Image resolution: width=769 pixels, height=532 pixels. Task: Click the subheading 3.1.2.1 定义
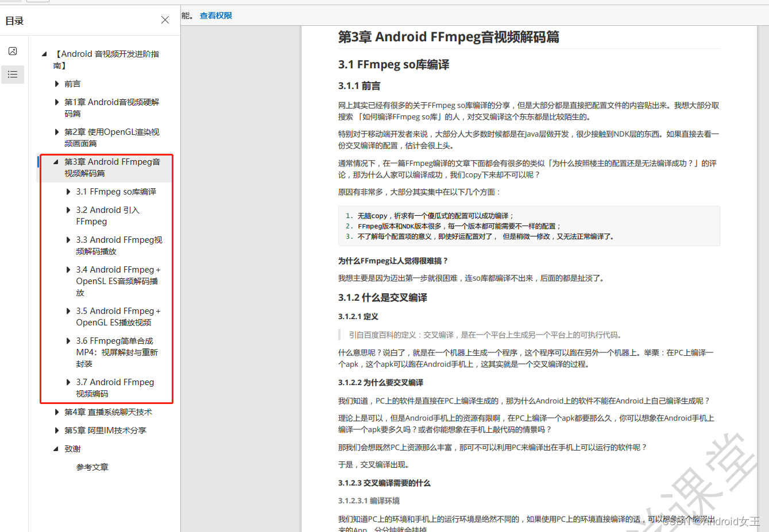[x=358, y=317]
